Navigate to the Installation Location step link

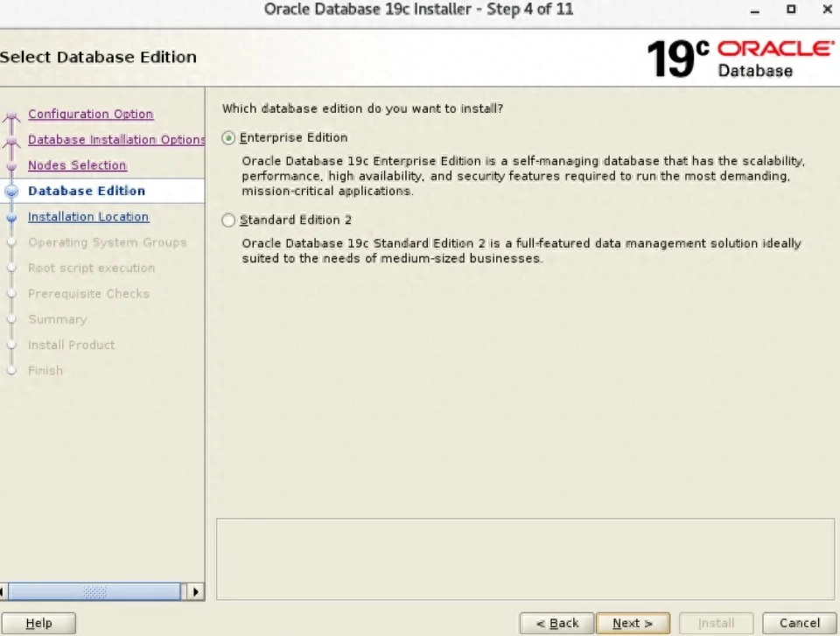click(88, 217)
